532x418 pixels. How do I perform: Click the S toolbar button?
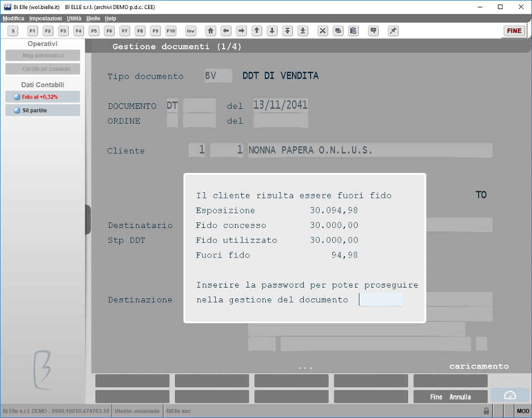click(x=13, y=31)
